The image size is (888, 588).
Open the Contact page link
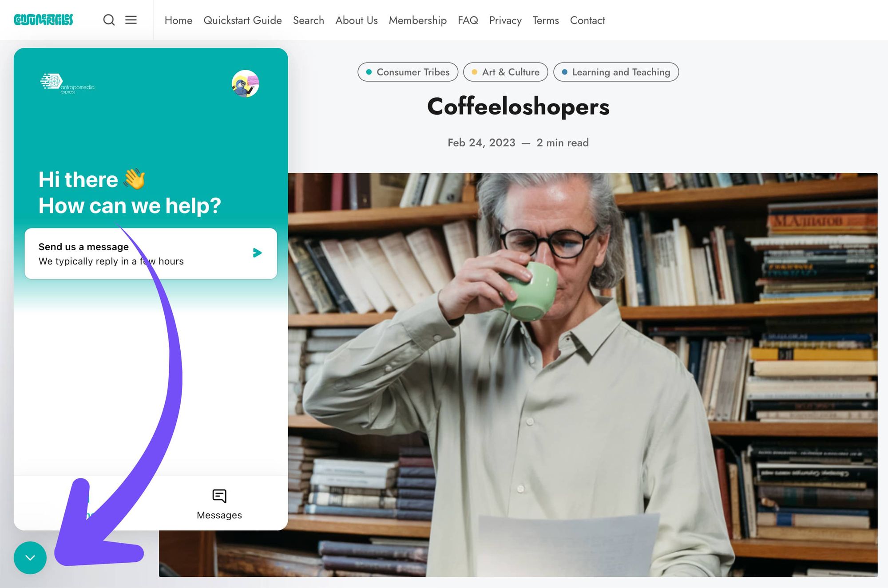[x=587, y=20]
